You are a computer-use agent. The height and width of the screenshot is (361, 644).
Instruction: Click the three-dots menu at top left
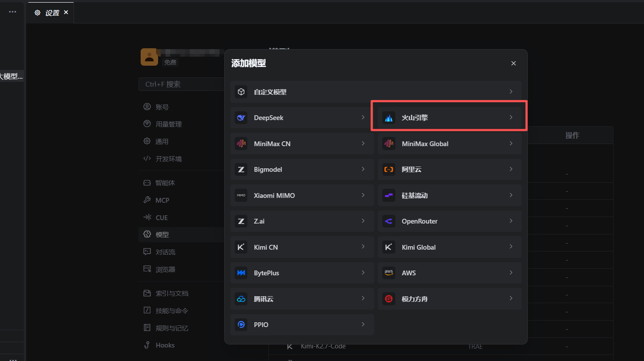tap(13, 12)
